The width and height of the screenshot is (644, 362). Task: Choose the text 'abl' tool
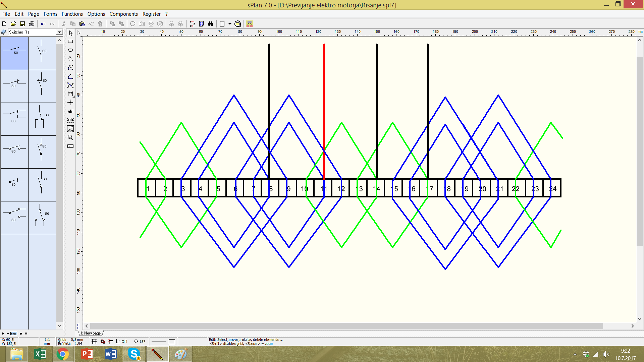click(x=70, y=111)
